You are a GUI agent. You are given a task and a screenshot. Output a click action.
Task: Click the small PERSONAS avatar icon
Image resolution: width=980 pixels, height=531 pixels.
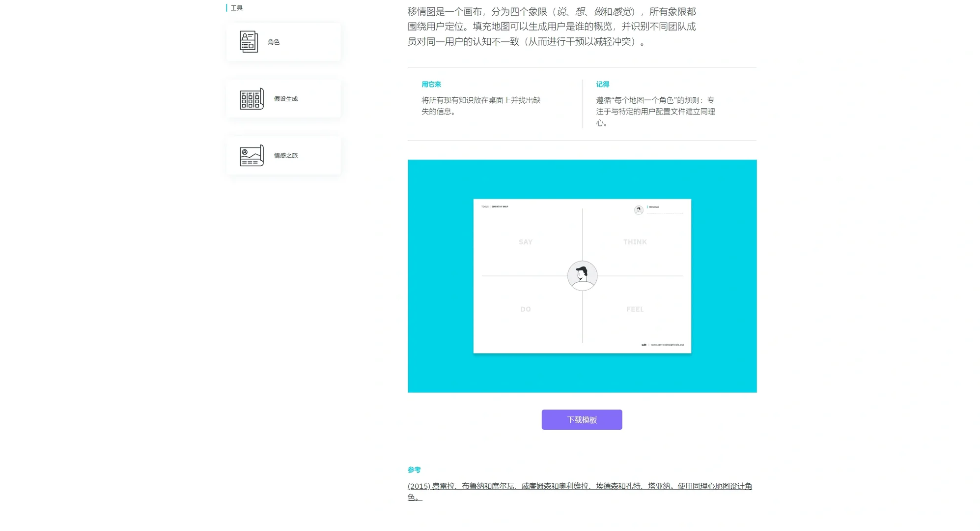coord(638,209)
